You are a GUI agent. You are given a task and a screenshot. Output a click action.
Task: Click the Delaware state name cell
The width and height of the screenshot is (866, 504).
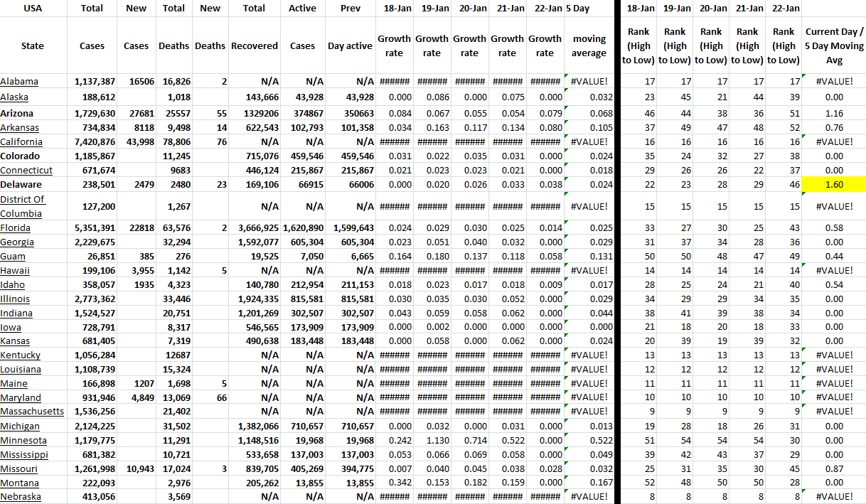tap(21, 185)
